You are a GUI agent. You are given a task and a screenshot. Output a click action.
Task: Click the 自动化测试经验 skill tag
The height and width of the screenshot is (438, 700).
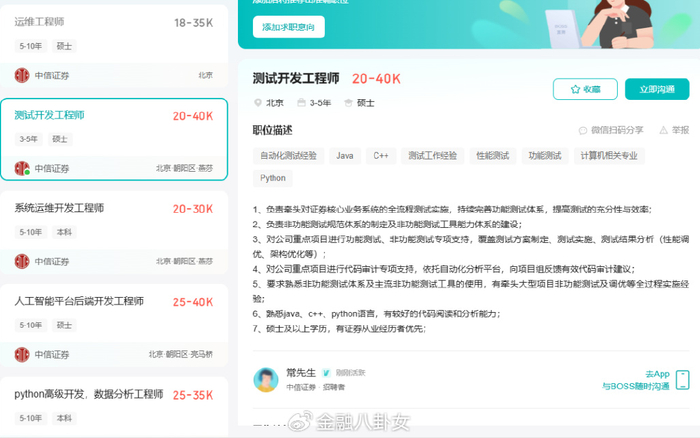[x=288, y=156]
